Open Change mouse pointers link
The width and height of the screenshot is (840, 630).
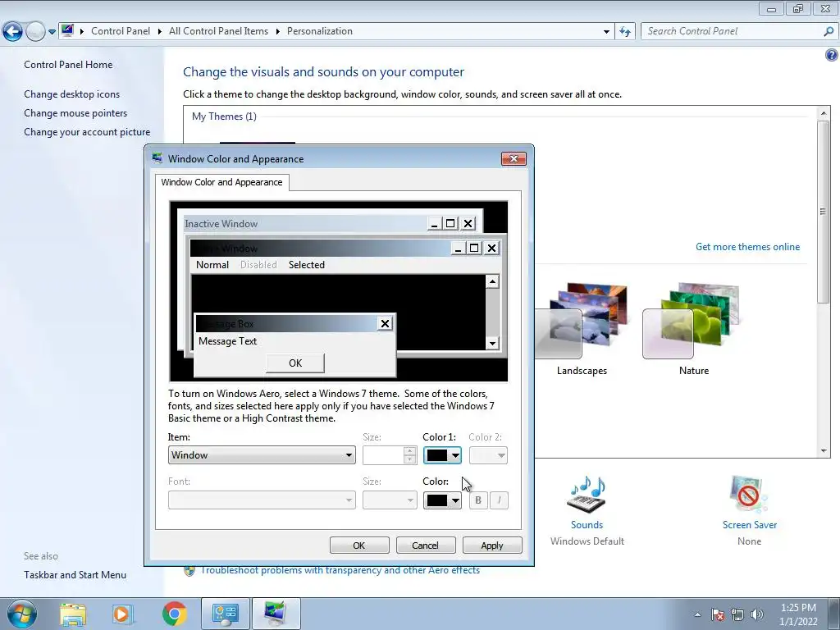(x=75, y=113)
